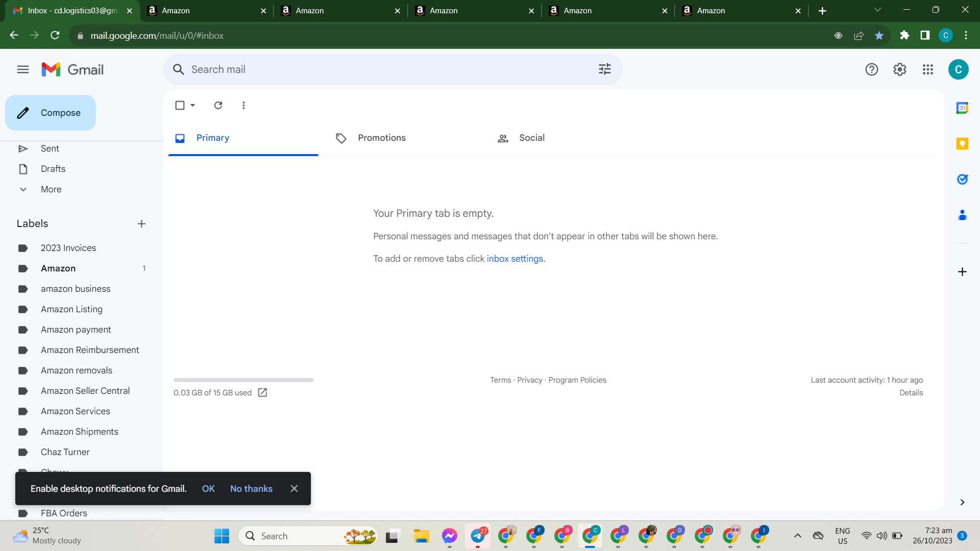
Task: Show search options filter icon
Action: [604, 69]
